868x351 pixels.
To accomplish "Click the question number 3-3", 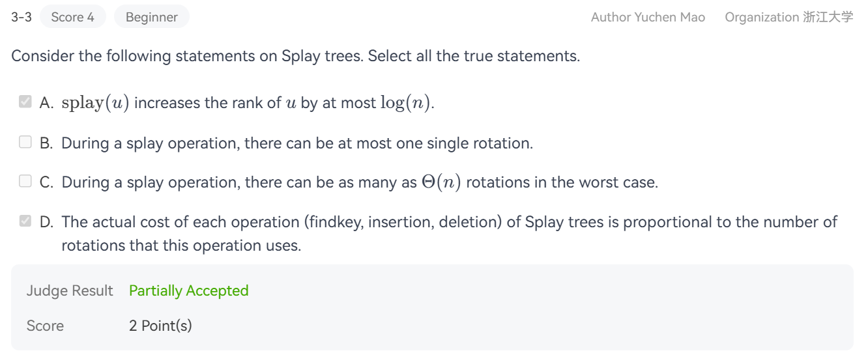I will pyautogui.click(x=21, y=18).
